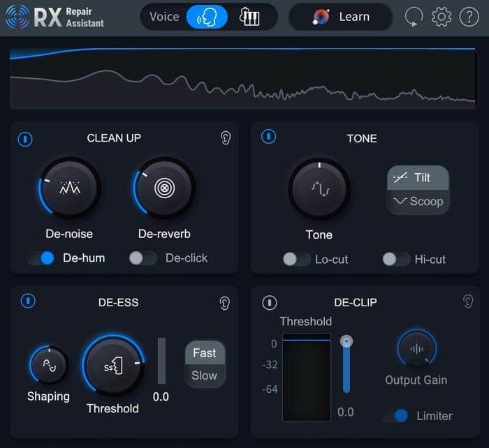Solo-listen the De-clip module ear icon

point(468,301)
